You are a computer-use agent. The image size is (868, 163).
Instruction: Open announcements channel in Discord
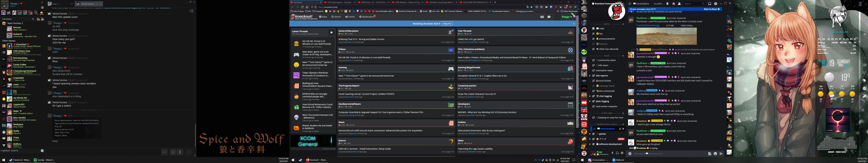coord(607,39)
